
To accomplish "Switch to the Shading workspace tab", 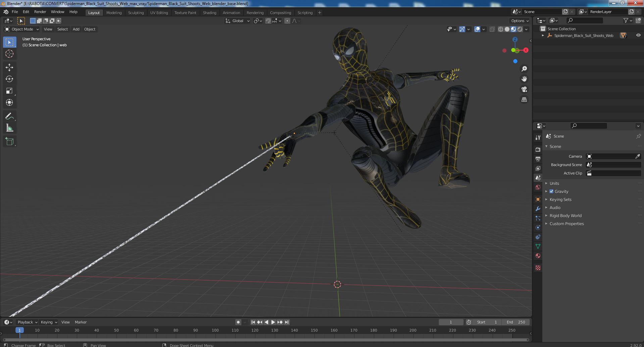I will point(209,13).
